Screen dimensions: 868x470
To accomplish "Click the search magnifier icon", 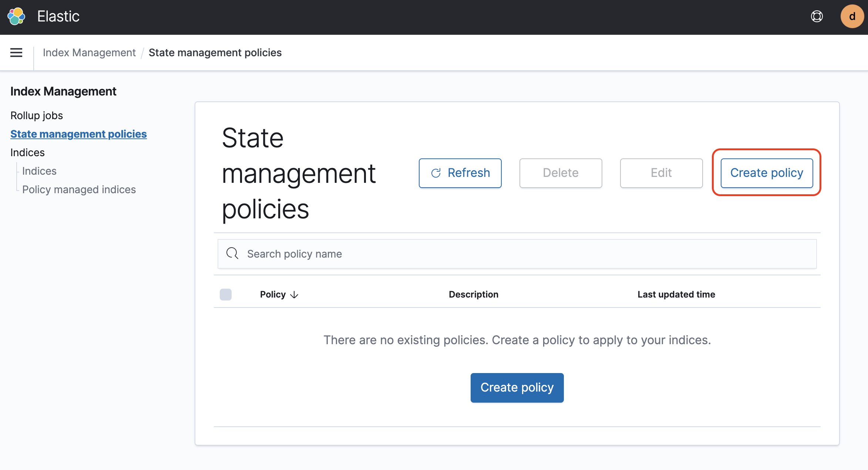I will coord(232,254).
